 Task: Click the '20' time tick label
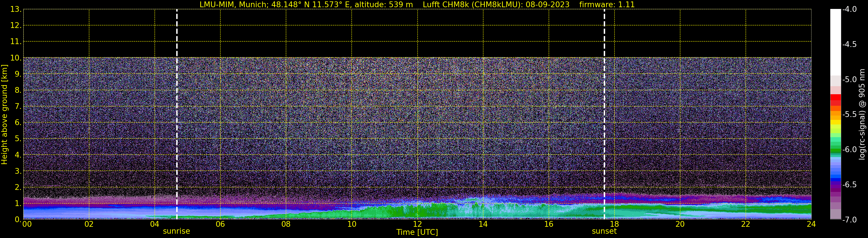(x=680, y=224)
